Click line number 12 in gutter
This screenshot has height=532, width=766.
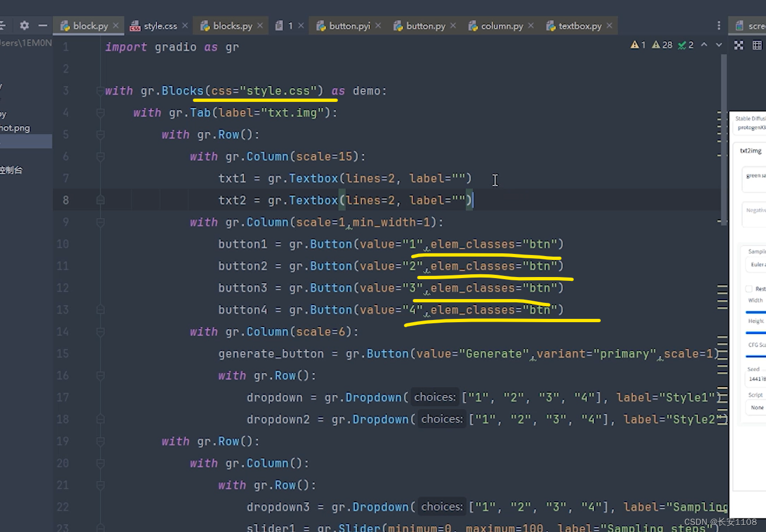click(x=63, y=288)
